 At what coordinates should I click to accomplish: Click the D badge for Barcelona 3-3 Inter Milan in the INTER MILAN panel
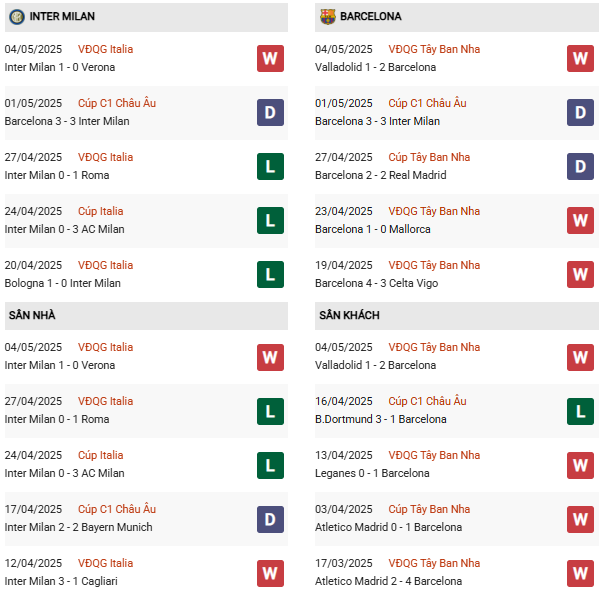[x=270, y=112]
